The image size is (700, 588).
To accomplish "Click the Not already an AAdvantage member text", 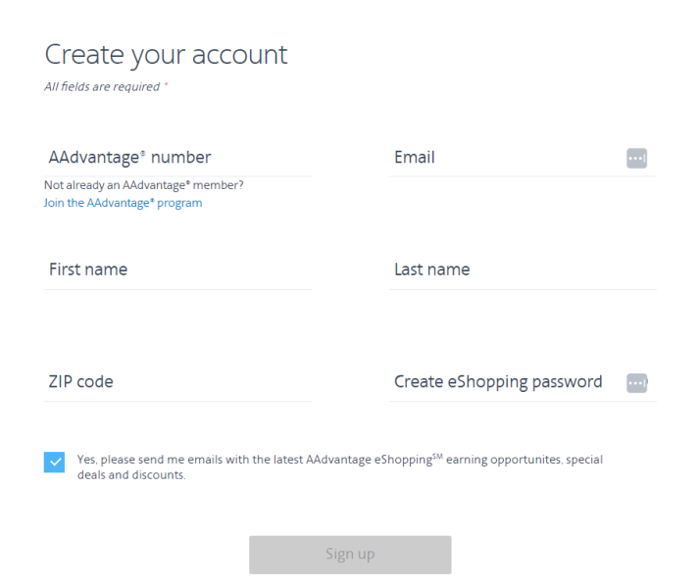I will (143, 184).
